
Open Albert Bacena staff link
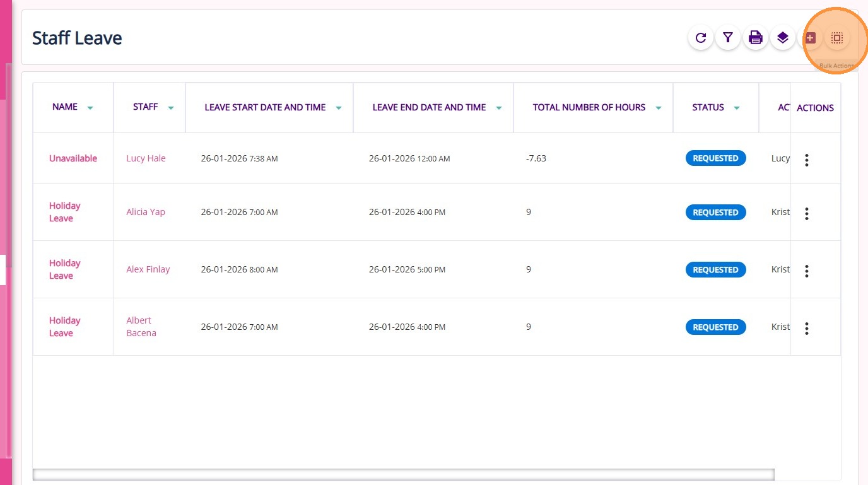pyautogui.click(x=141, y=327)
